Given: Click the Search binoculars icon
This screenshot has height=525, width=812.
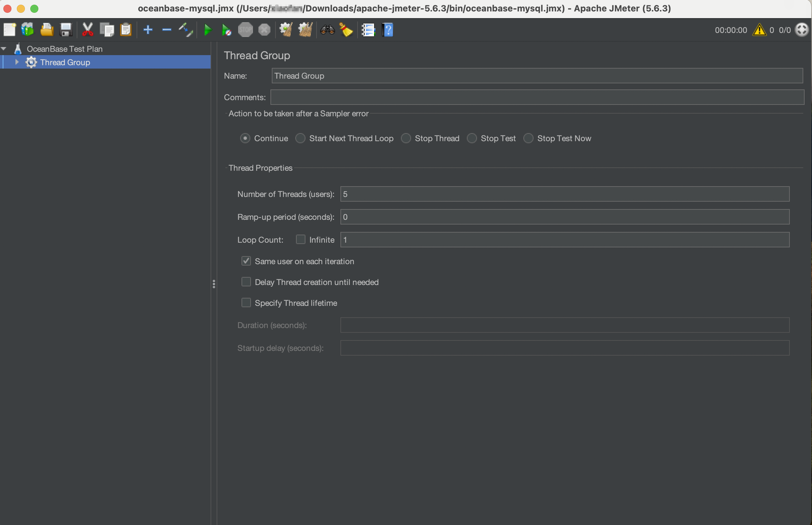Looking at the screenshot, I should tap(327, 30).
